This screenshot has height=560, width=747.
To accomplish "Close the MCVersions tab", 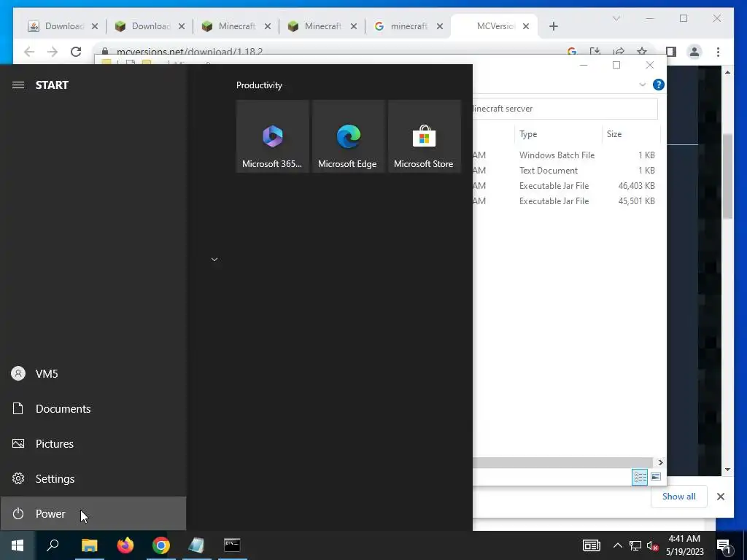I will point(526,26).
